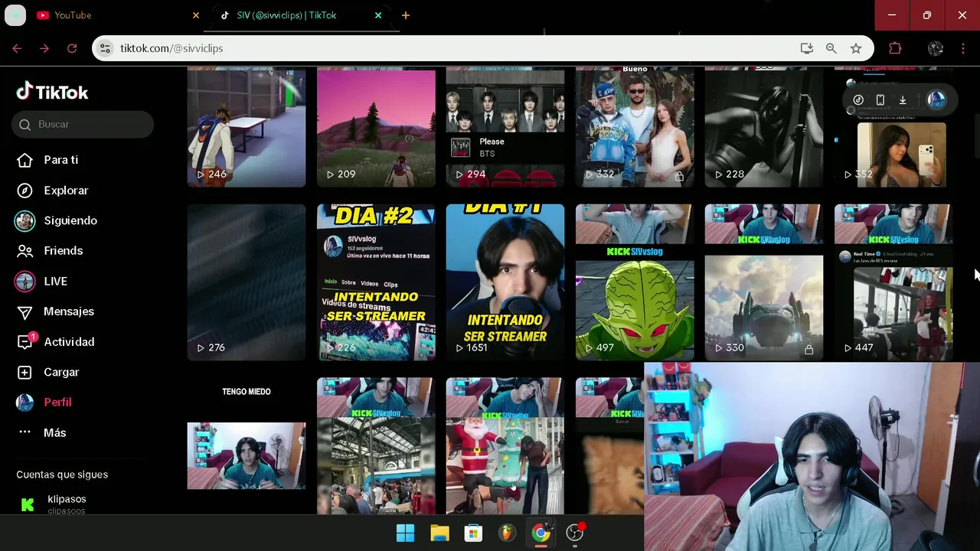Viewport: 980px width, 551px height.
Task: Bookmark this page with star
Action: coord(856,48)
